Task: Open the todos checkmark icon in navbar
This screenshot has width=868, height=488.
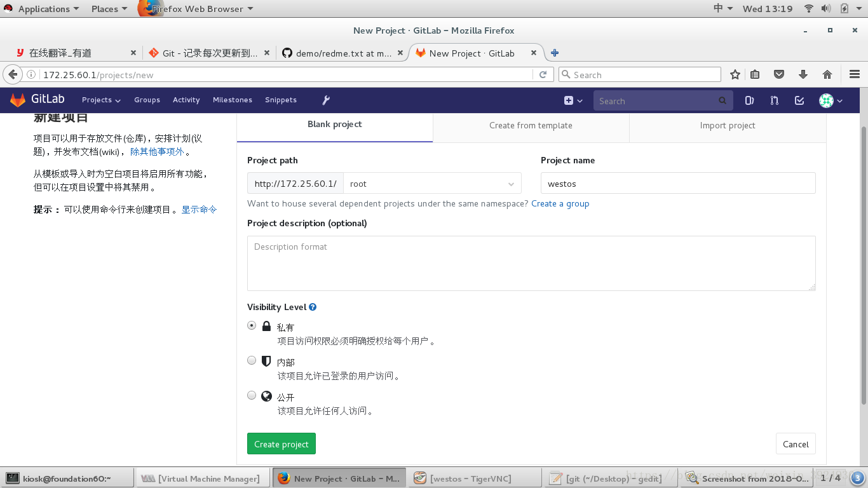Action: 799,100
